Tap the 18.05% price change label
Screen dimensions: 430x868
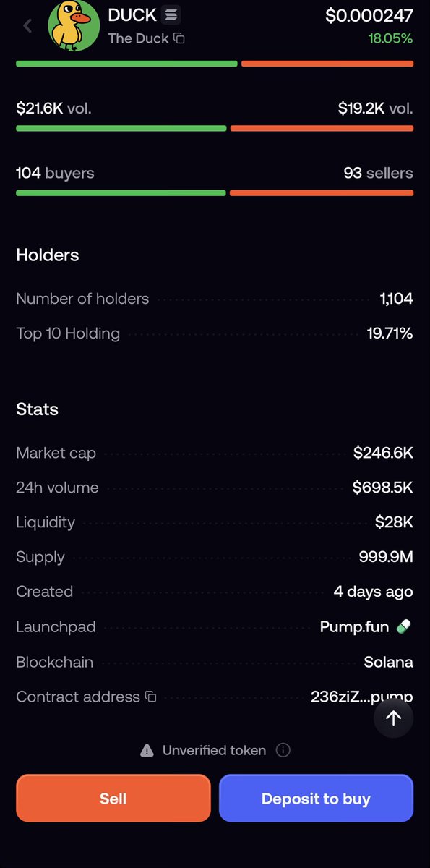390,38
